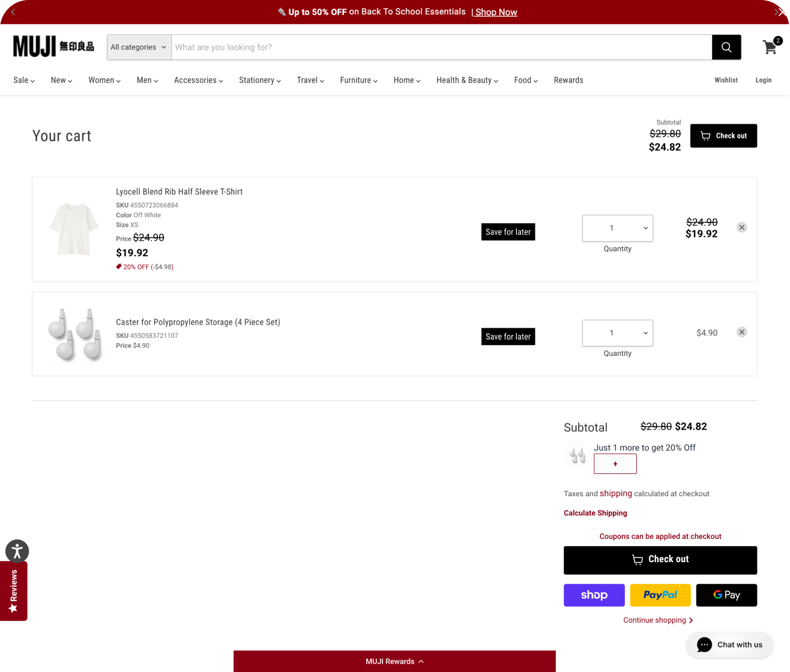Click the shipping policy link
Image resolution: width=790 pixels, height=672 pixels.
616,493
